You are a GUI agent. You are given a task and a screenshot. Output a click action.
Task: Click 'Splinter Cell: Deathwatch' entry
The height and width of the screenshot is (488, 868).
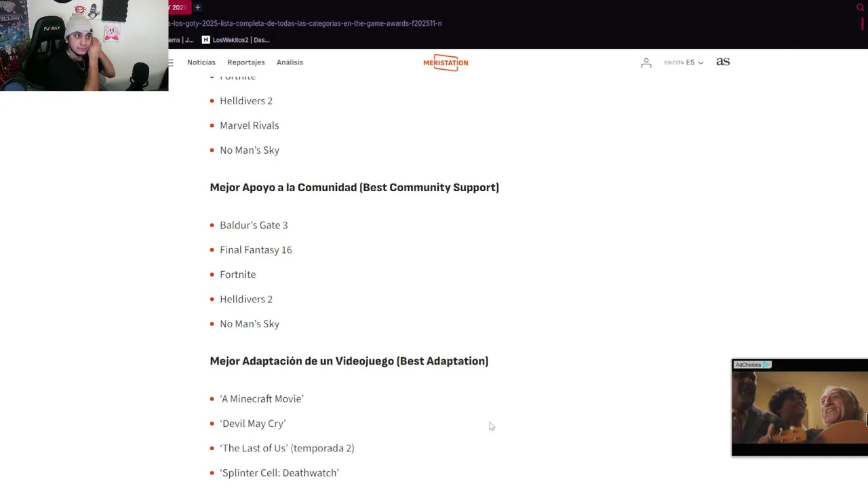(279, 473)
